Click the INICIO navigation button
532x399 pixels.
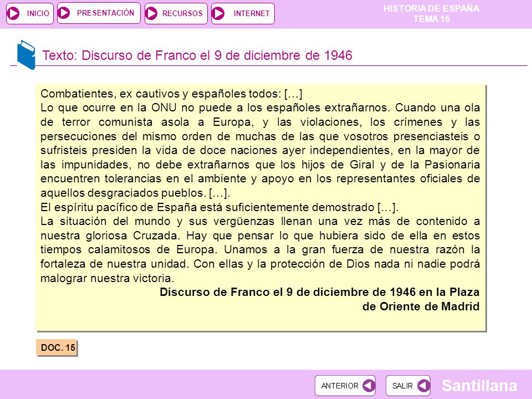[30, 13]
